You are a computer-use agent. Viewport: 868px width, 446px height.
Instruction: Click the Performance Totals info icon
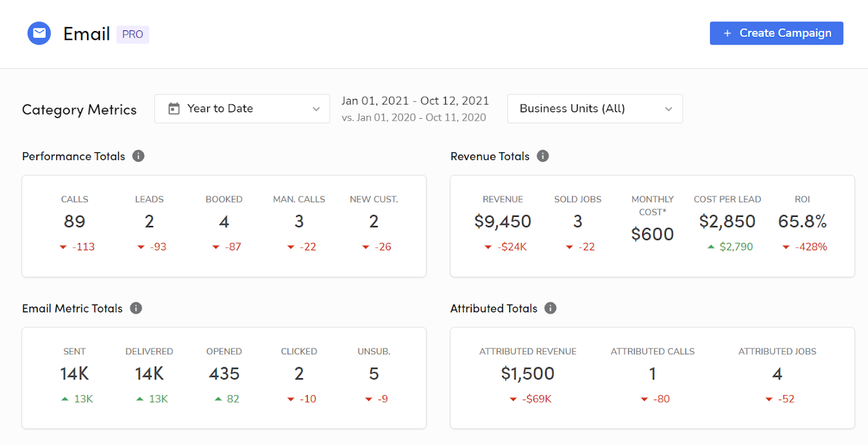tap(138, 156)
